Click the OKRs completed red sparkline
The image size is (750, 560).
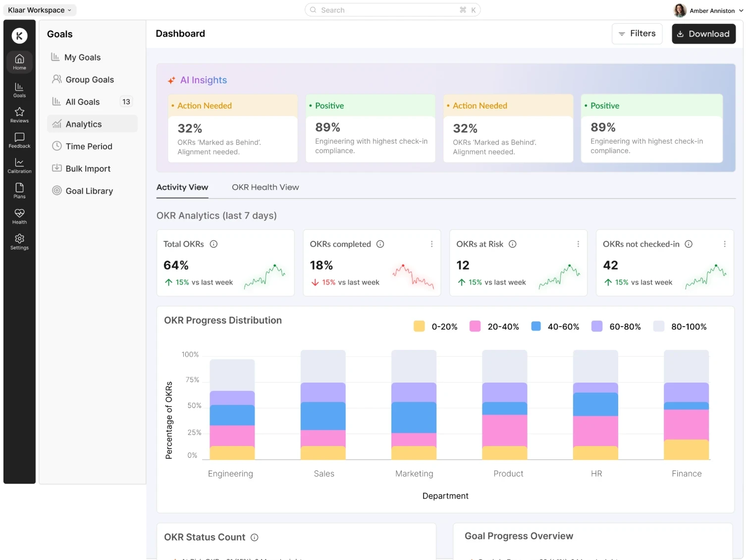413,277
